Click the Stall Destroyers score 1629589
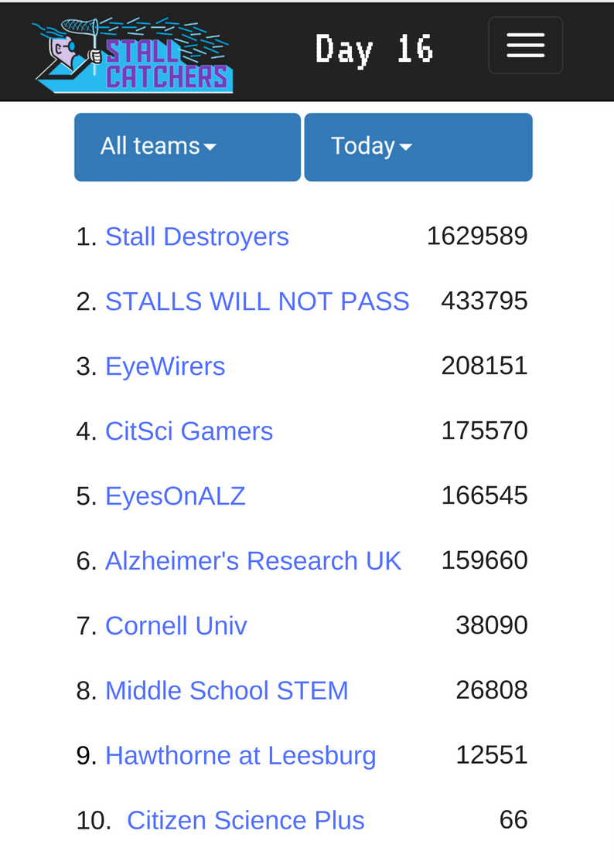 coord(476,237)
